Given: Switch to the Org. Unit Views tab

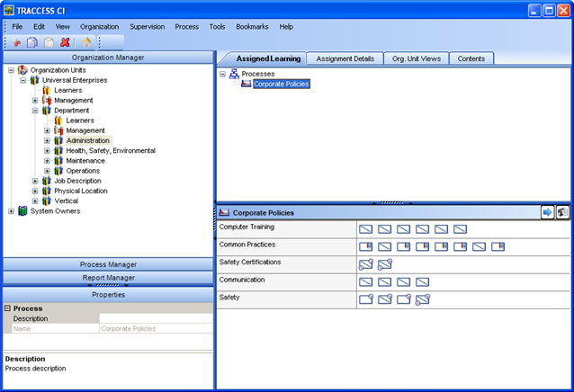Looking at the screenshot, I should tap(417, 58).
